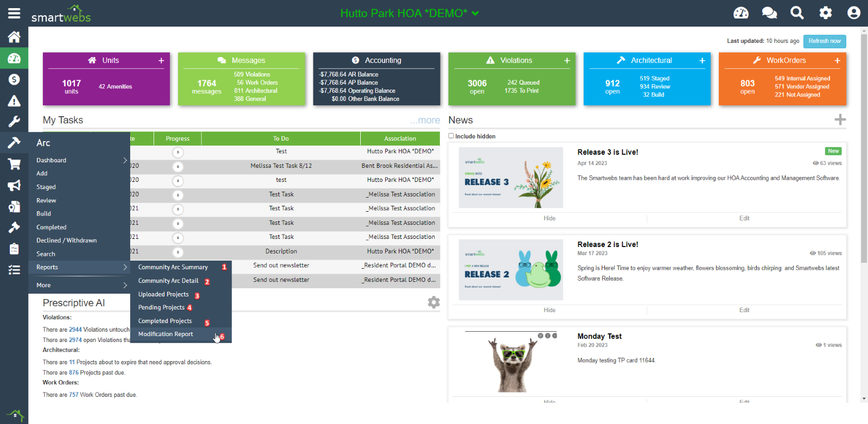868x424 pixels.
Task: Open the ...more link in My Tasks
Action: coord(425,120)
